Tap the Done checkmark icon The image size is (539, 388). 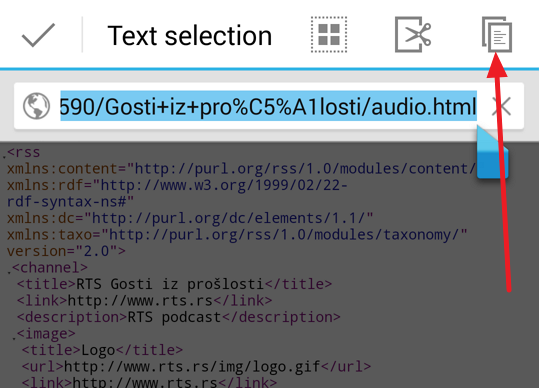pos(38,35)
